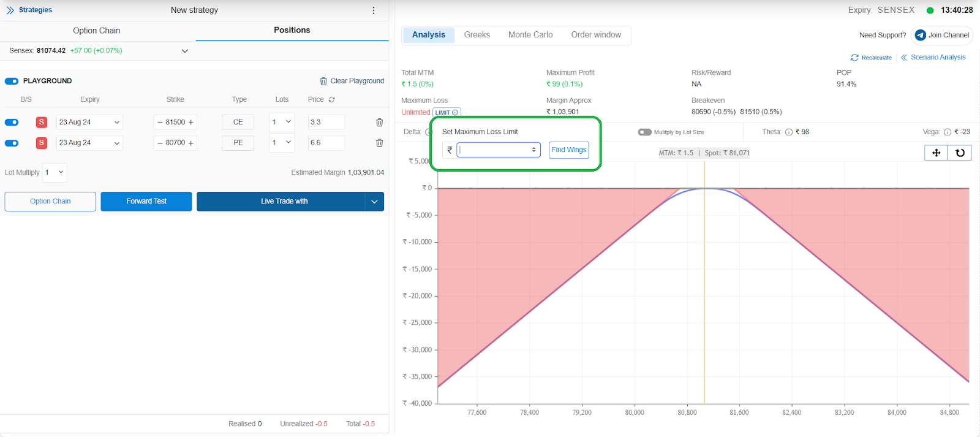Click the Strategies header link

pyautogui.click(x=36, y=10)
